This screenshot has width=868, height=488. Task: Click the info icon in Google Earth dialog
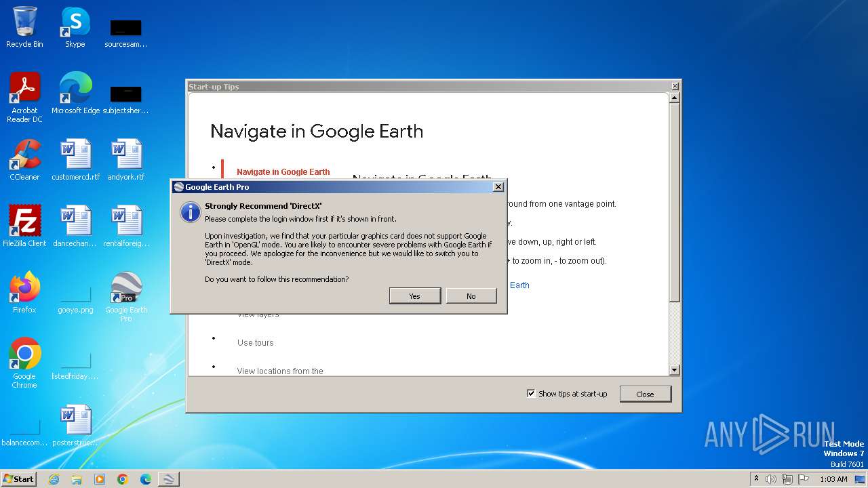[191, 211]
